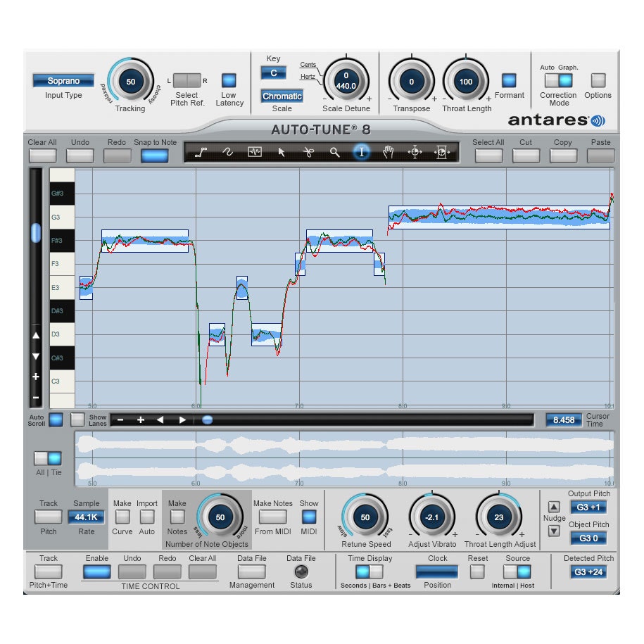Image resolution: width=644 pixels, height=644 pixels.
Task: Select the Move Point time tool
Action: [415, 152]
